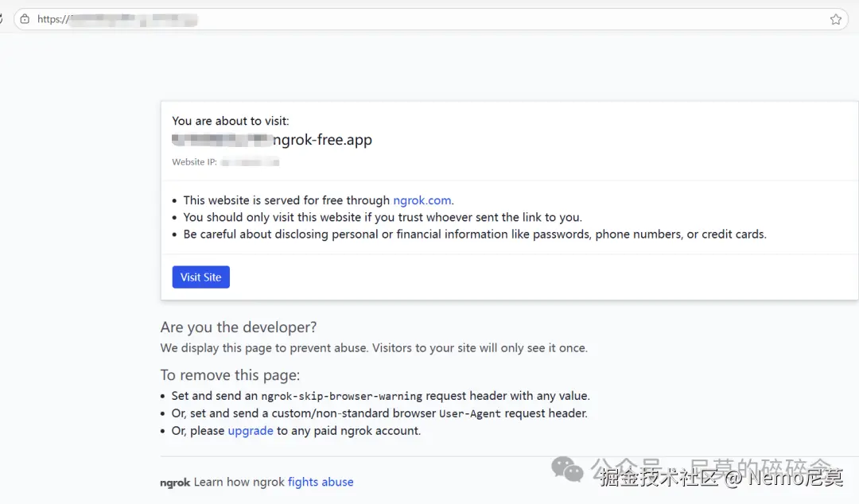Select the ngrok-free.app domain text

point(322,140)
